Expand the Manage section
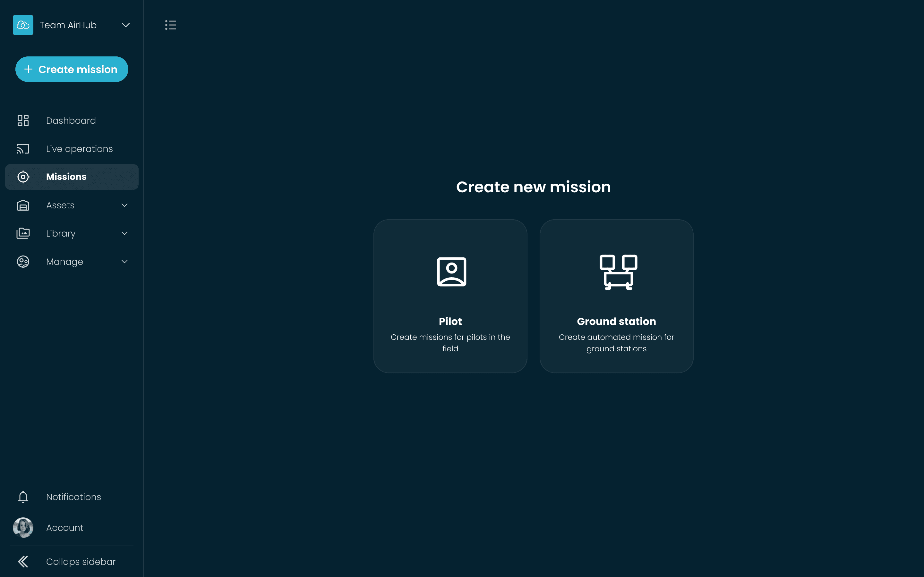Viewport: 924px width, 577px height. point(124,261)
